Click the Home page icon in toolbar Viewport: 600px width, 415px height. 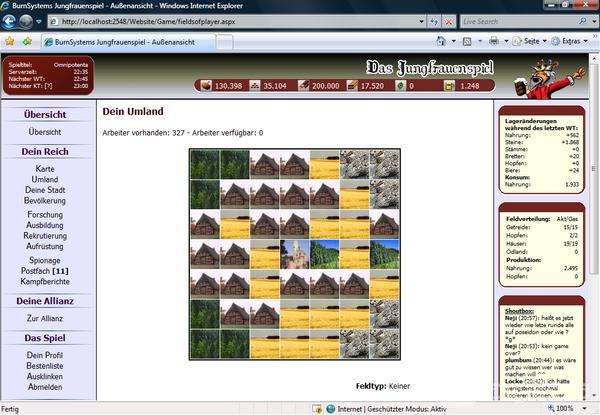[441, 41]
